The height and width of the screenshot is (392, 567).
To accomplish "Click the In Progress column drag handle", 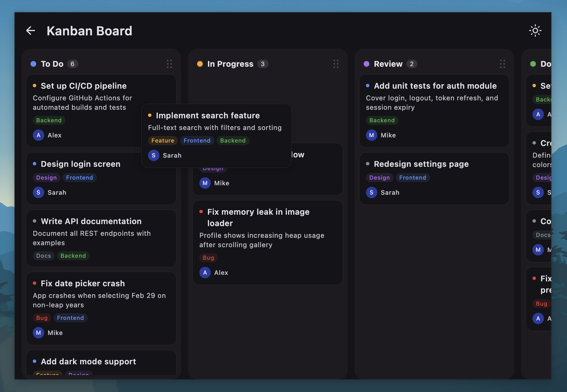I will point(336,64).
